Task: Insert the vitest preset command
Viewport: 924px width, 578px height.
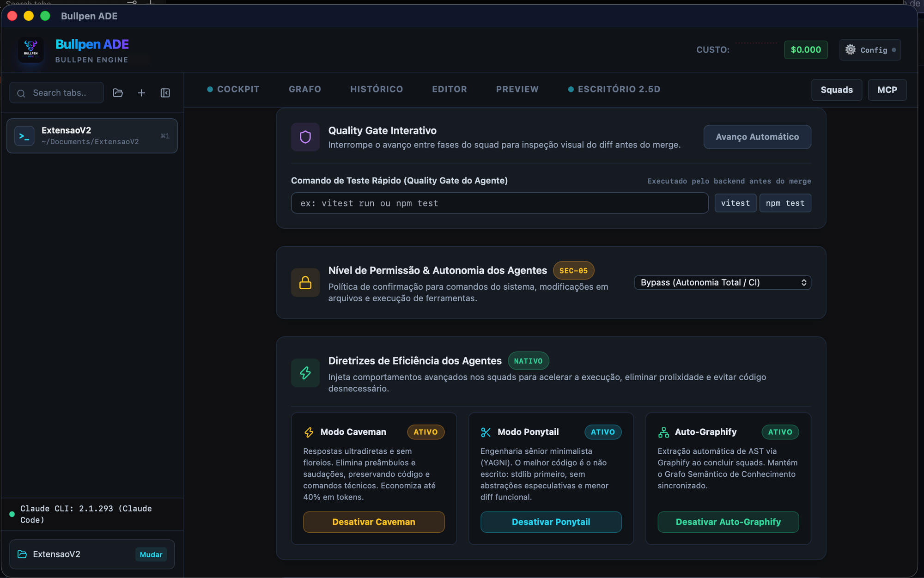Action: (736, 203)
